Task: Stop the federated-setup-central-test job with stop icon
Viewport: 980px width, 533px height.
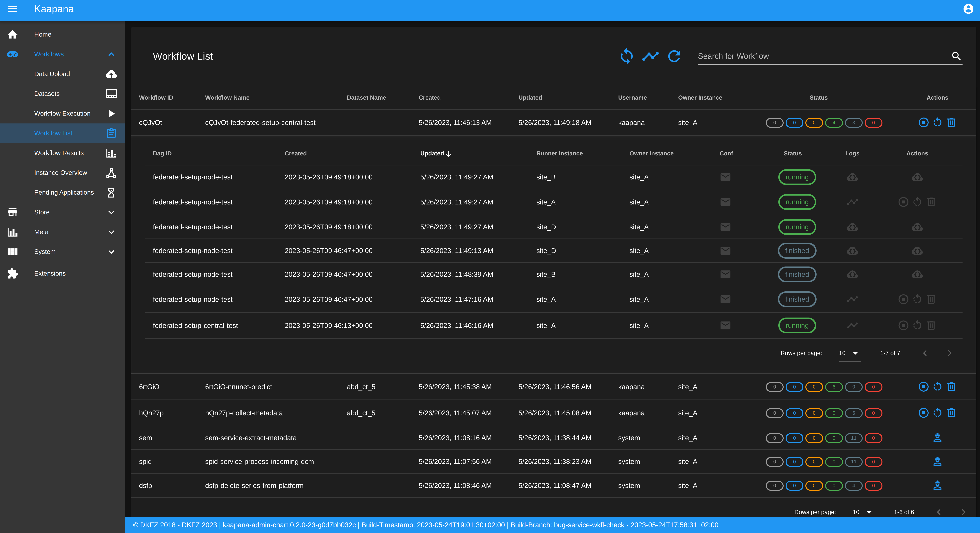Action: coord(903,325)
